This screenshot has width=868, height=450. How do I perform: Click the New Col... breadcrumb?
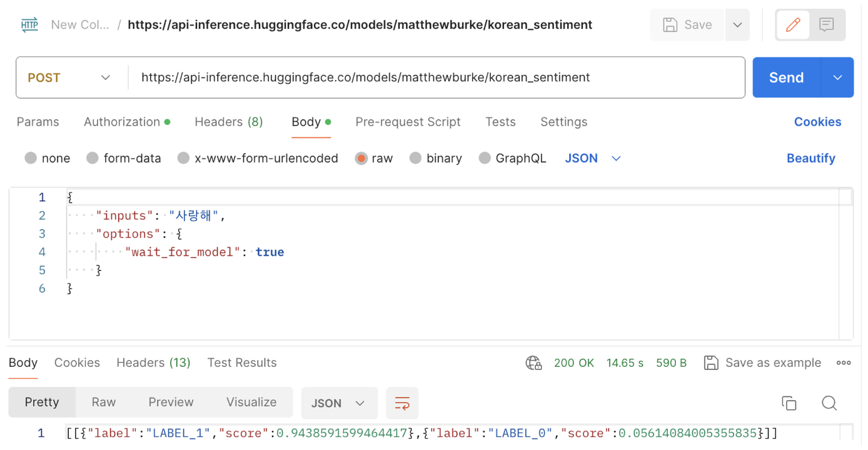click(x=80, y=25)
